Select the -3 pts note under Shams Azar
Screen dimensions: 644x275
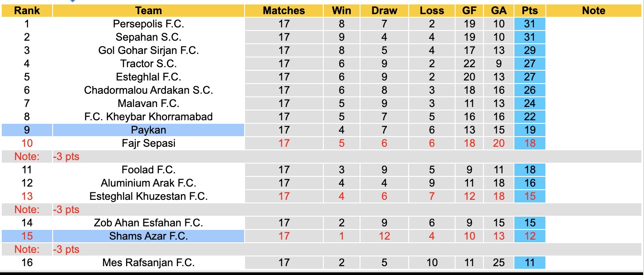coord(66,249)
